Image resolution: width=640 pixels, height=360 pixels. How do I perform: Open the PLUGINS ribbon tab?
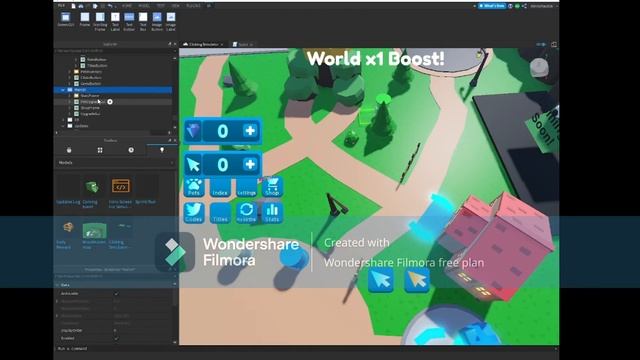[x=193, y=6]
